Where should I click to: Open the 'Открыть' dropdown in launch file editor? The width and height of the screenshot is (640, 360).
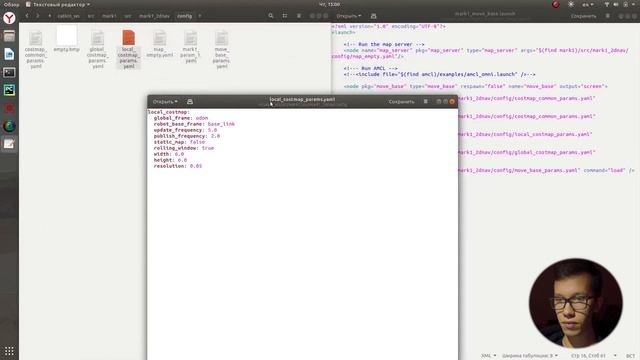pyautogui.click(x=349, y=16)
